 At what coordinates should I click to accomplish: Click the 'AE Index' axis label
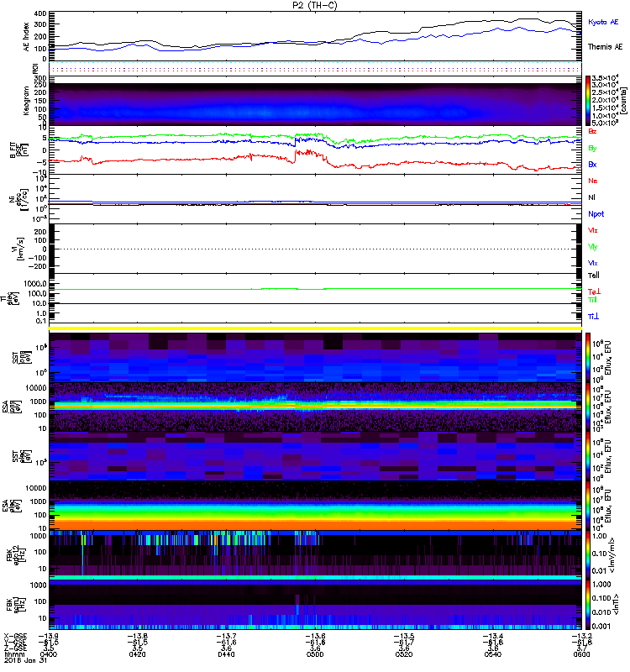pos(27,37)
